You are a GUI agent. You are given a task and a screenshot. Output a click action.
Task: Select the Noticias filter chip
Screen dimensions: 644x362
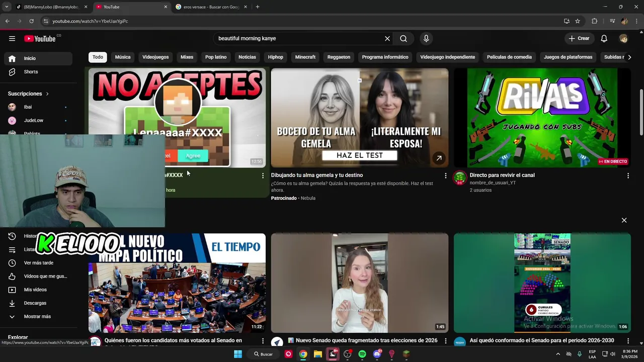[247, 57]
